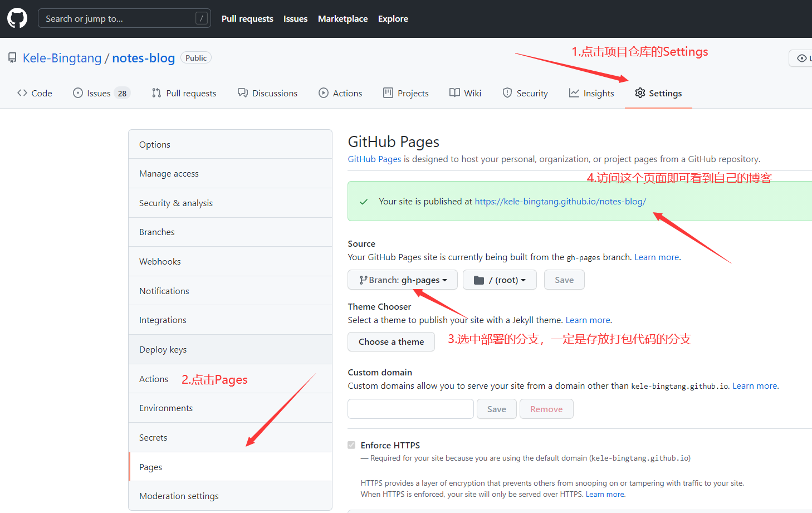The height and width of the screenshot is (513, 812).
Task: Click the GitHub Octocat logo
Action: click(17, 18)
